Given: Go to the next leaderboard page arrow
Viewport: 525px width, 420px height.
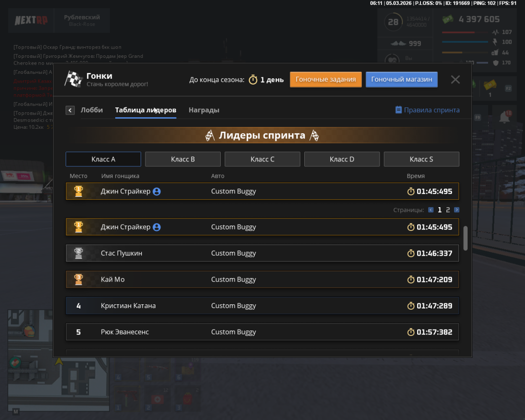Looking at the screenshot, I should point(456,210).
